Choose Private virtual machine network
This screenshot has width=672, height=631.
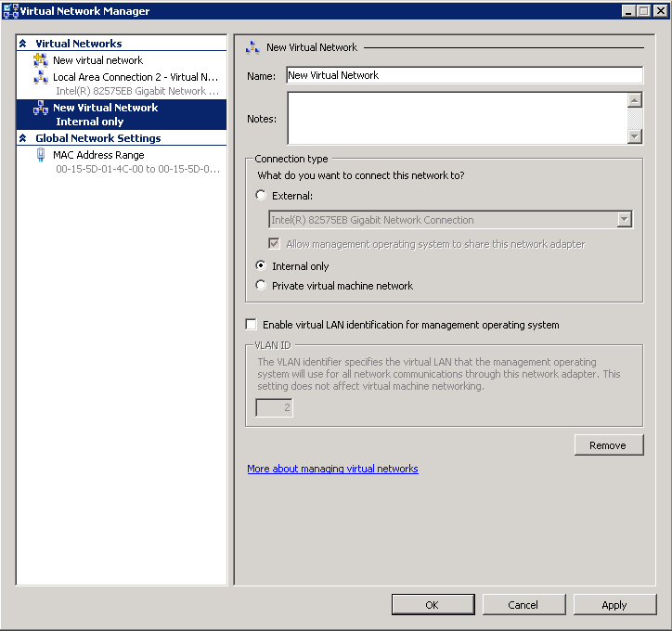pos(261,286)
